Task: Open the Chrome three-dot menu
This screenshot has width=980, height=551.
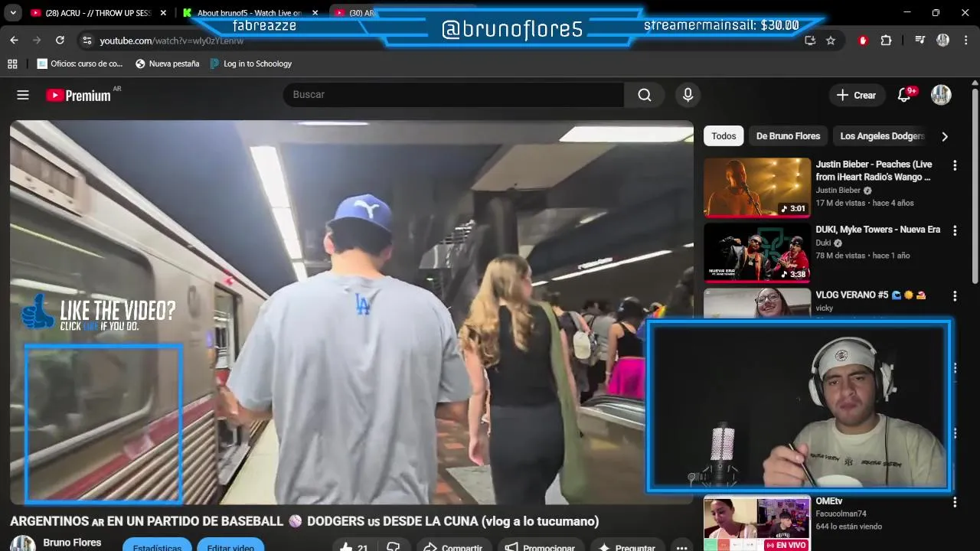Action: click(x=965, y=41)
